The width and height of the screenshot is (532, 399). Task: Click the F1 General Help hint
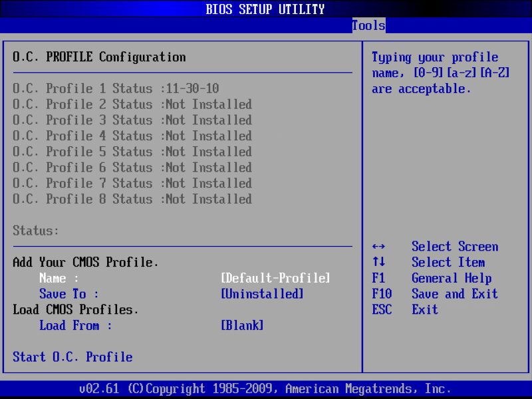pos(432,278)
